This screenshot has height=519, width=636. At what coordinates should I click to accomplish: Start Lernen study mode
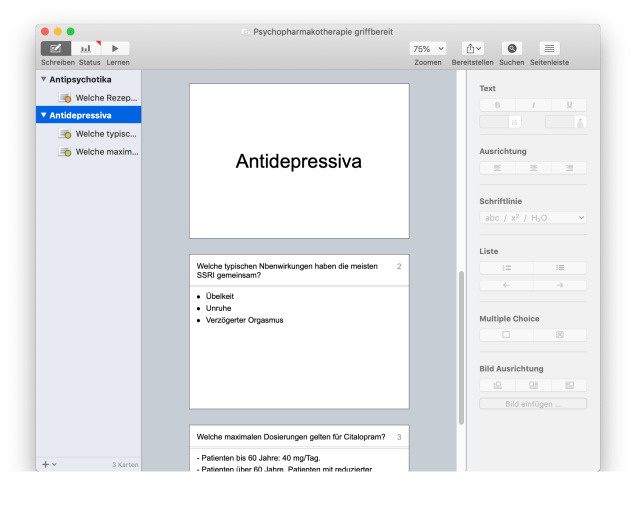pyautogui.click(x=116, y=48)
